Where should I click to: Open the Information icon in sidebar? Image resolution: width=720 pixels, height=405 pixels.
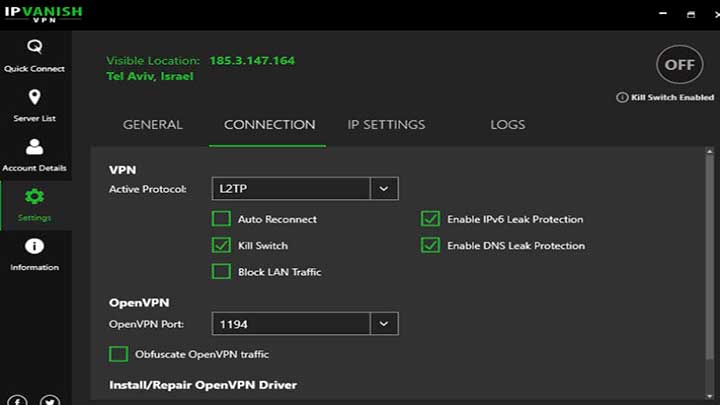(x=34, y=247)
